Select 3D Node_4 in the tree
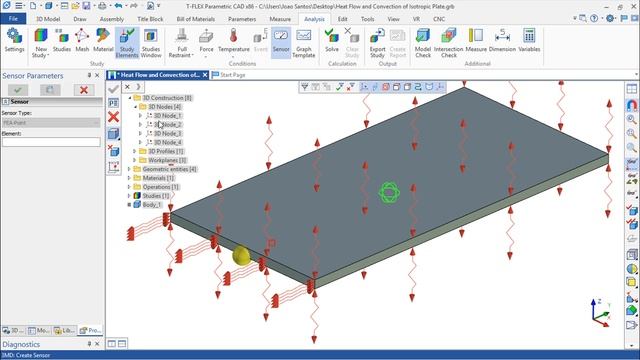This screenshot has width=640, height=360. coord(167,142)
